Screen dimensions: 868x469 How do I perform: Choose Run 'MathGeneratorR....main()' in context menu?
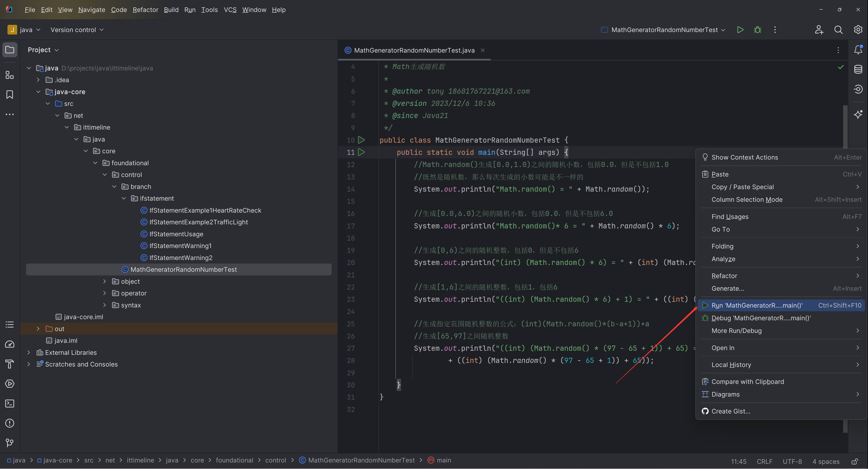click(781, 305)
